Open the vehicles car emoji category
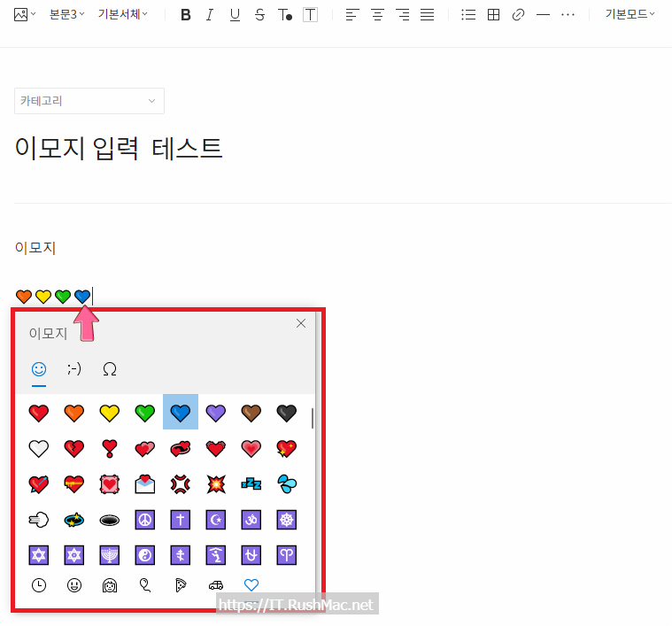The width and height of the screenshot is (672, 626). pyautogui.click(x=216, y=585)
